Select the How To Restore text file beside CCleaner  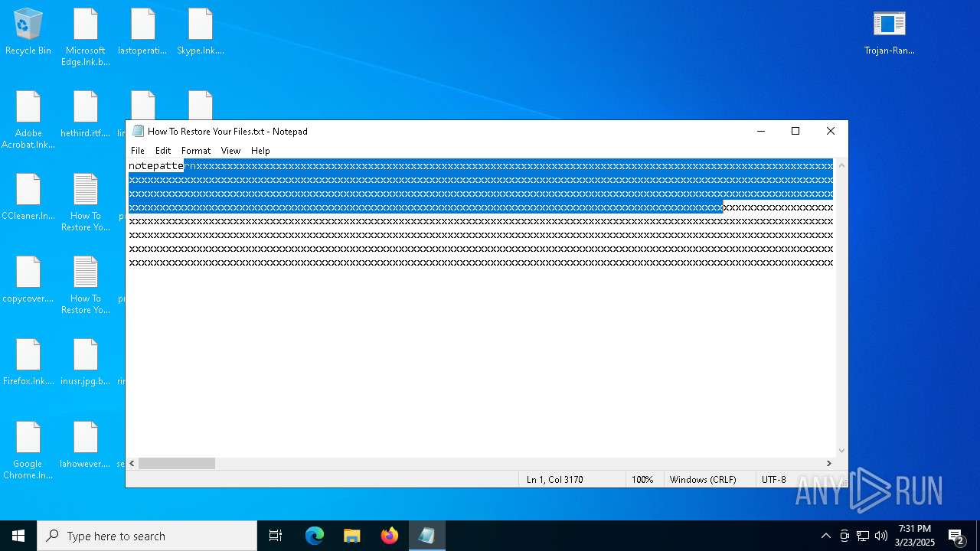[86, 203]
